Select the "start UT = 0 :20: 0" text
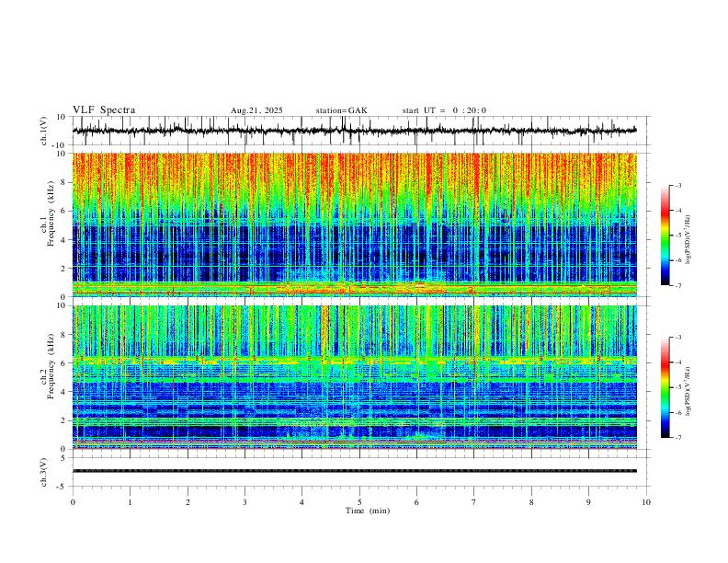728x563 pixels. (x=444, y=110)
